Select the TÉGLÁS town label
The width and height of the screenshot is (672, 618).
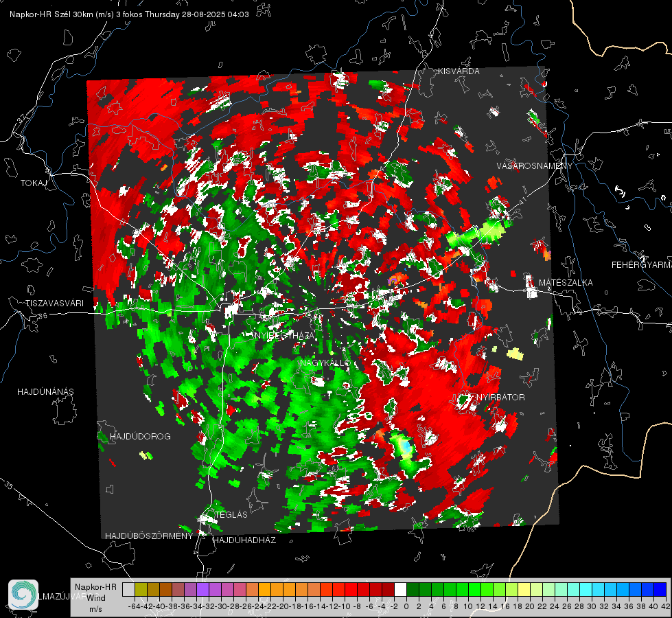pyautogui.click(x=231, y=514)
